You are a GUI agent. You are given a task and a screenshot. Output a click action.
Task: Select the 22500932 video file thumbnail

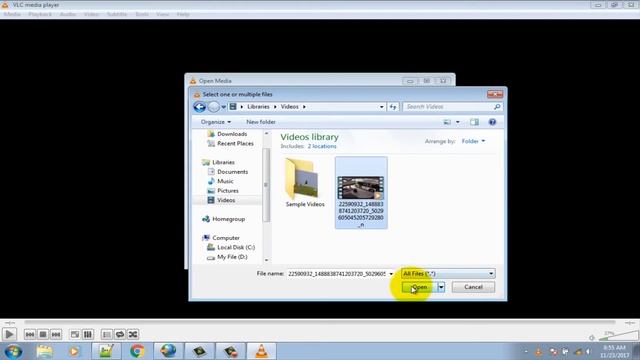pyautogui.click(x=361, y=193)
